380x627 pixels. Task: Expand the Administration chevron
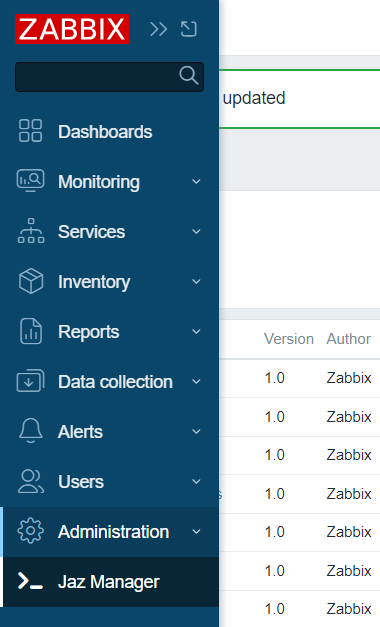tap(196, 531)
